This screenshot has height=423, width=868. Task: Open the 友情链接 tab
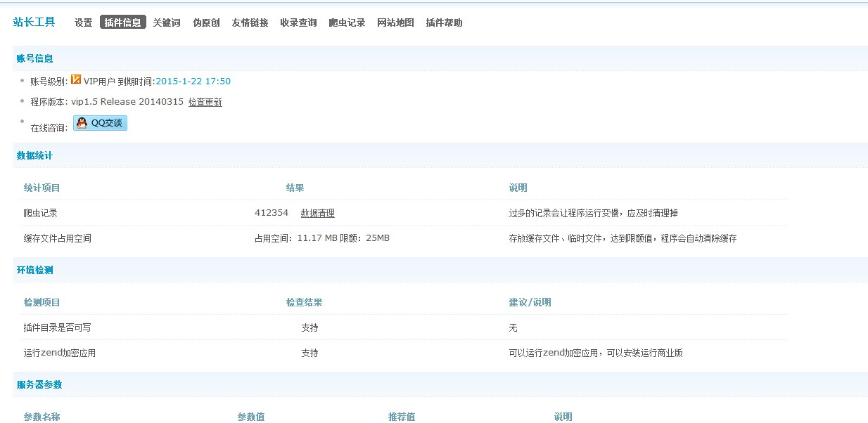tap(250, 22)
